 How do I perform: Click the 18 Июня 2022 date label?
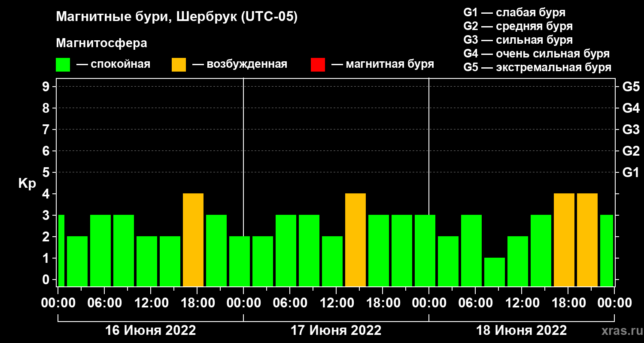point(521,331)
